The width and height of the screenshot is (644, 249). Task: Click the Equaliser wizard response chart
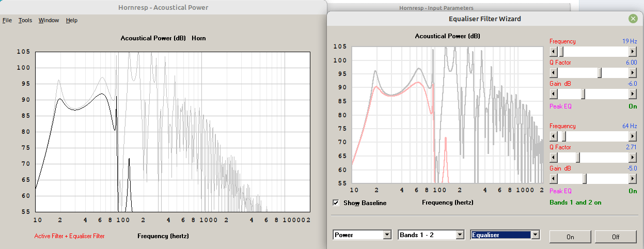click(447, 115)
